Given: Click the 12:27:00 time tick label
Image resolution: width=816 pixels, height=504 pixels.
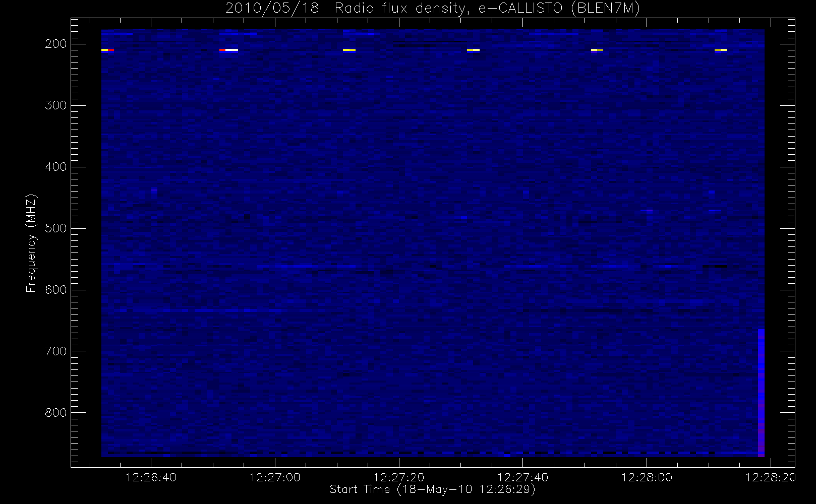Looking at the screenshot, I should 275,477.
